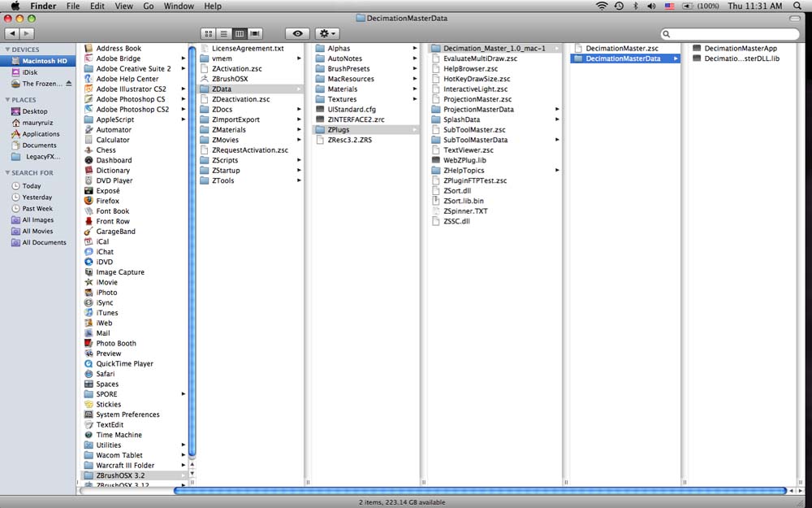The height and width of the screenshot is (508, 812).
Task: Click the horizontal scrollbar at bottom
Action: click(480, 490)
